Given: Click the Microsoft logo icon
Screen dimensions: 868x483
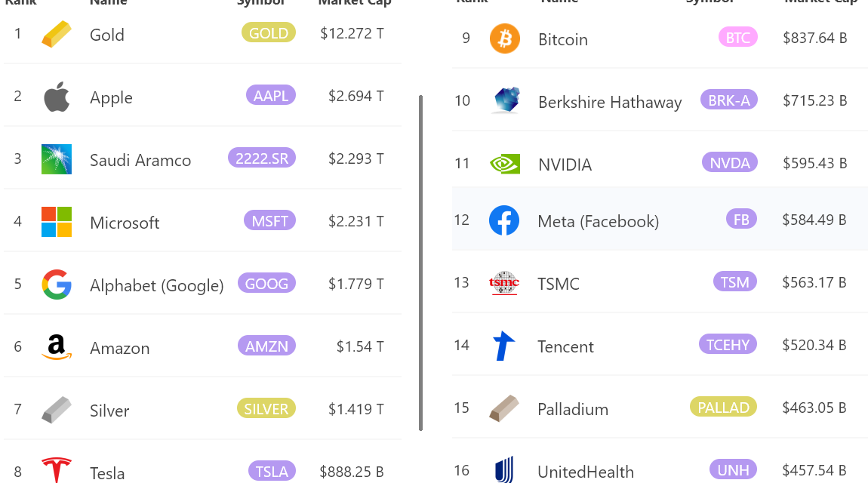Looking at the screenshot, I should (56, 221).
